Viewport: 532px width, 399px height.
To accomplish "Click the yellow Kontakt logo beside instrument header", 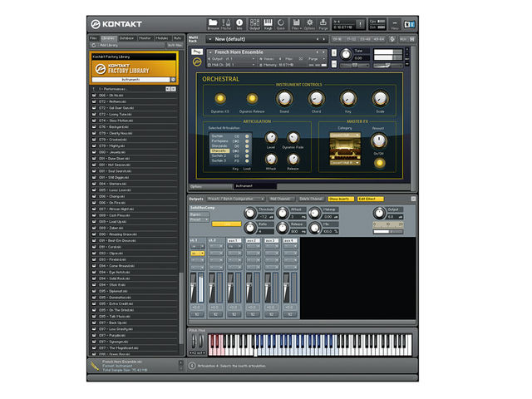I will [197, 62].
